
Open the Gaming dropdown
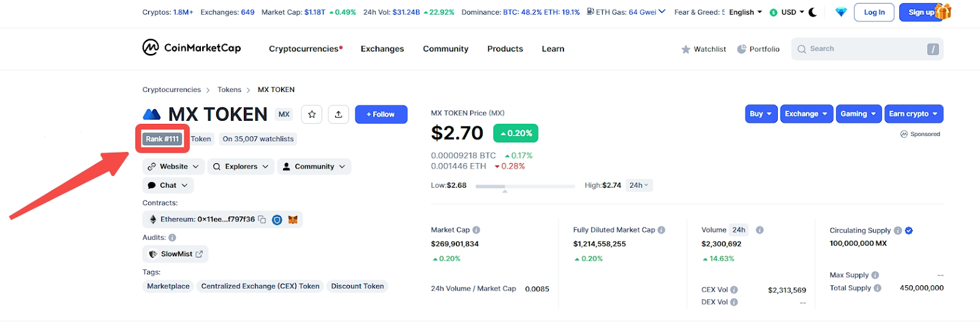click(x=858, y=114)
